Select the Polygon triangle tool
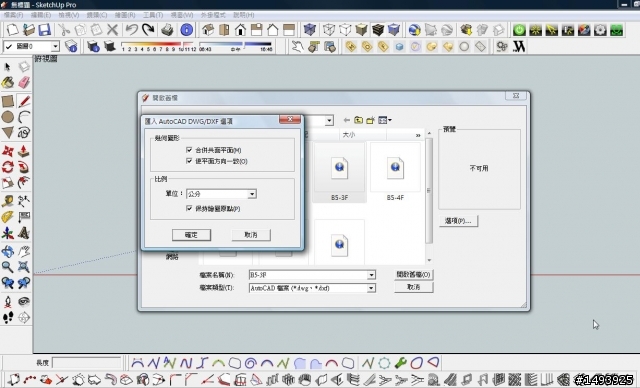Viewport: 640px width, 388px height. point(7,133)
